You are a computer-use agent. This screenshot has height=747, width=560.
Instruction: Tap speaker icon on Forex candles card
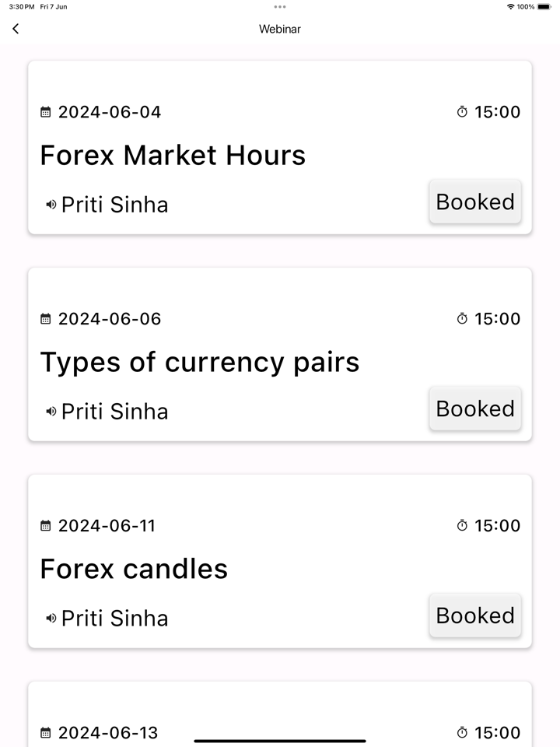51,619
